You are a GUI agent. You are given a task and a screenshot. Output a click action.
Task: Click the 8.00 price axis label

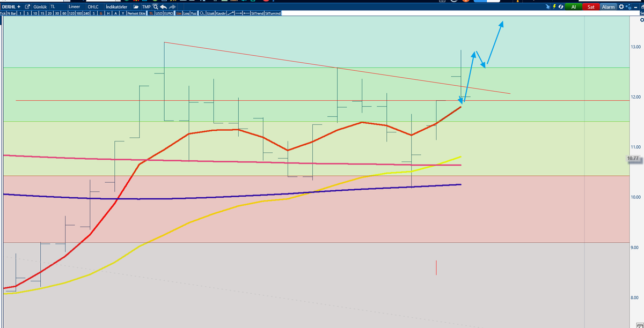(x=635, y=297)
